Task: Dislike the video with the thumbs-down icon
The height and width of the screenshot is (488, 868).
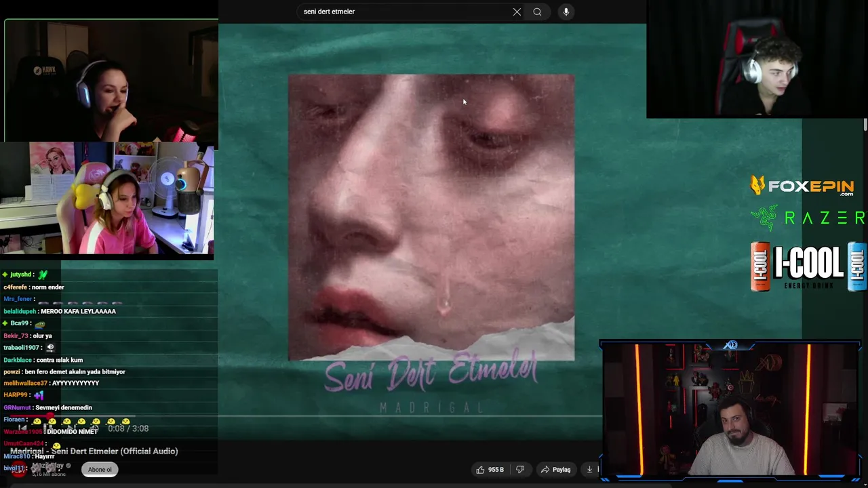Action: (520, 469)
